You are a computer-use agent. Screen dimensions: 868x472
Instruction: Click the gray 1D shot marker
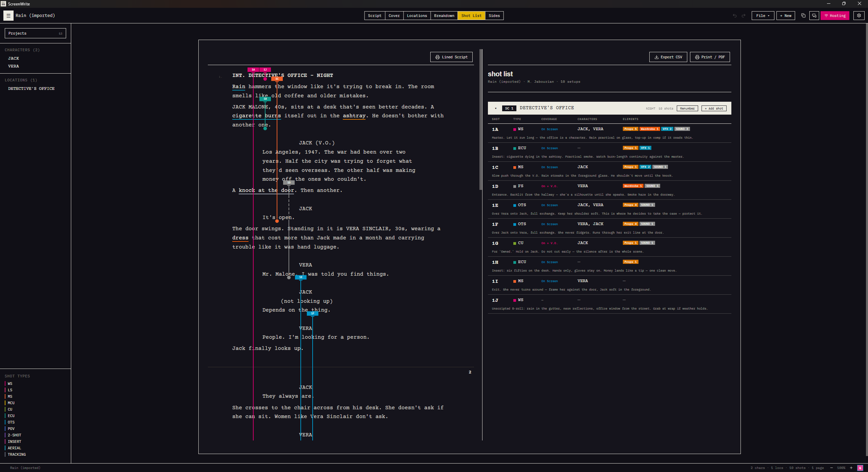pos(289,182)
